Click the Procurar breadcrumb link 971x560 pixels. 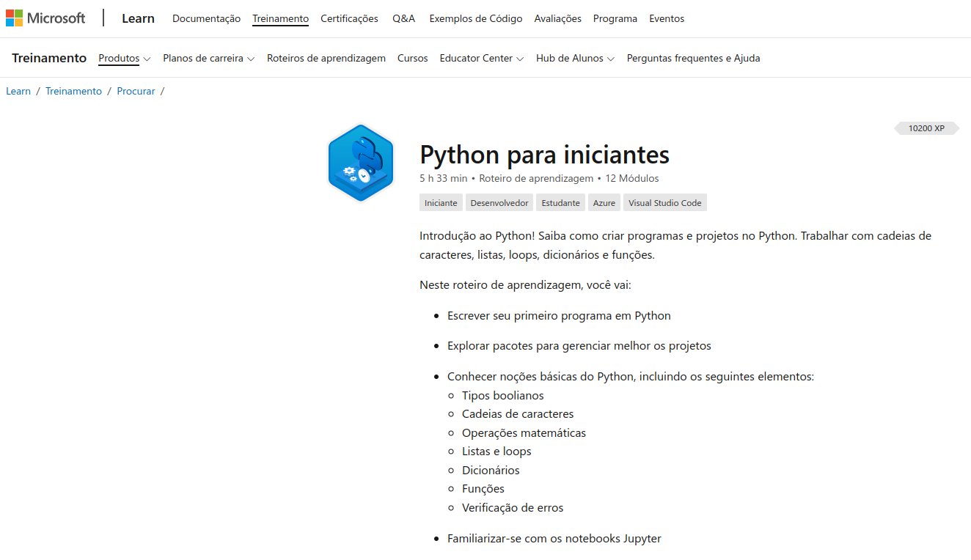136,91
